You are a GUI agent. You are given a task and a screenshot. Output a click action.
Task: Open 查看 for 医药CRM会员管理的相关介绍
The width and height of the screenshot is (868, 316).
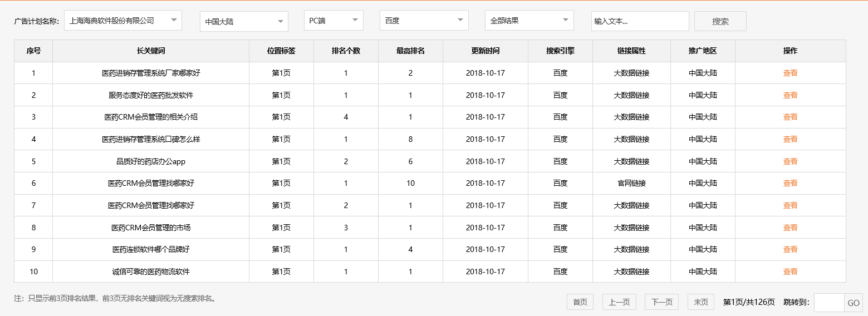coord(790,117)
